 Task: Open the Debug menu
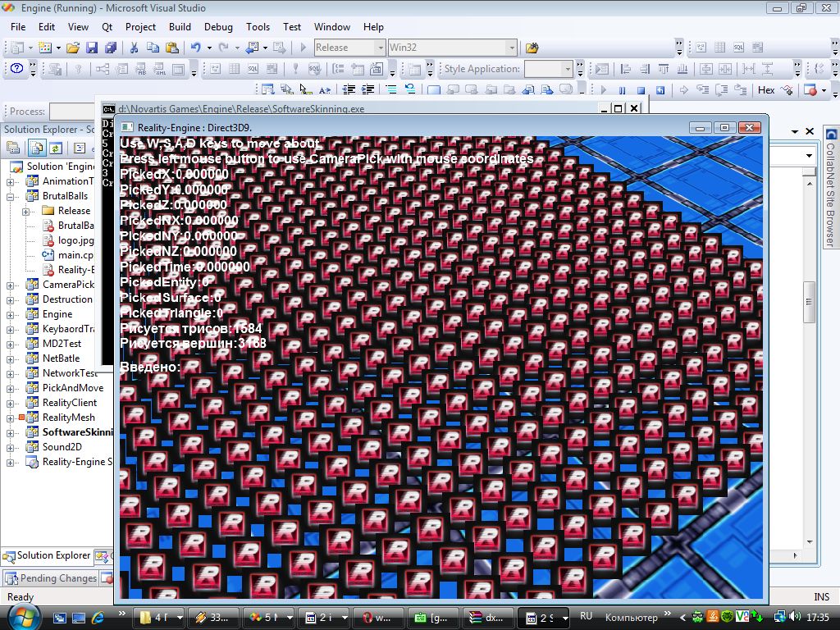[x=218, y=26]
